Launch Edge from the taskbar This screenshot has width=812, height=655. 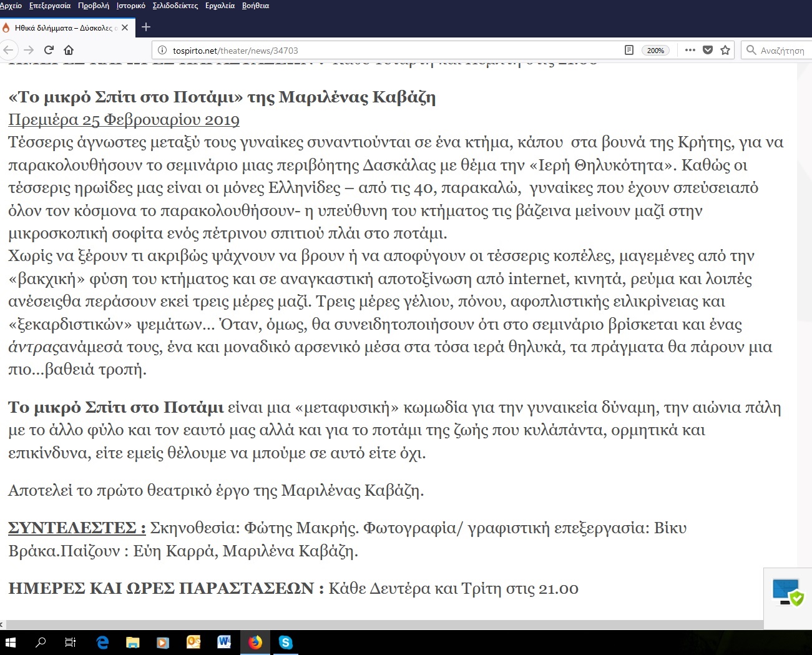click(x=102, y=643)
